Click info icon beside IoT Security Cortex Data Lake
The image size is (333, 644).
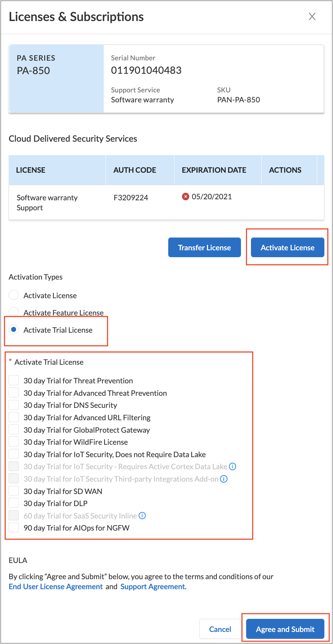click(233, 466)
